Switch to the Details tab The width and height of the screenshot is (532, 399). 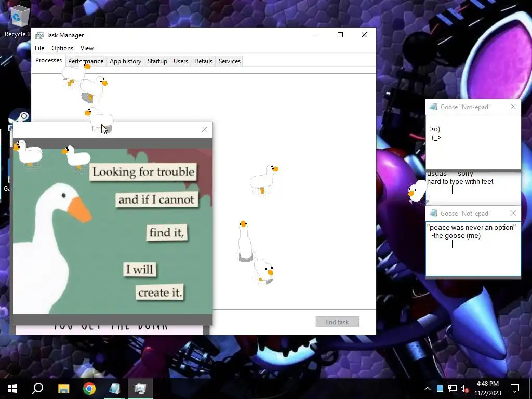tap(203, 61)
